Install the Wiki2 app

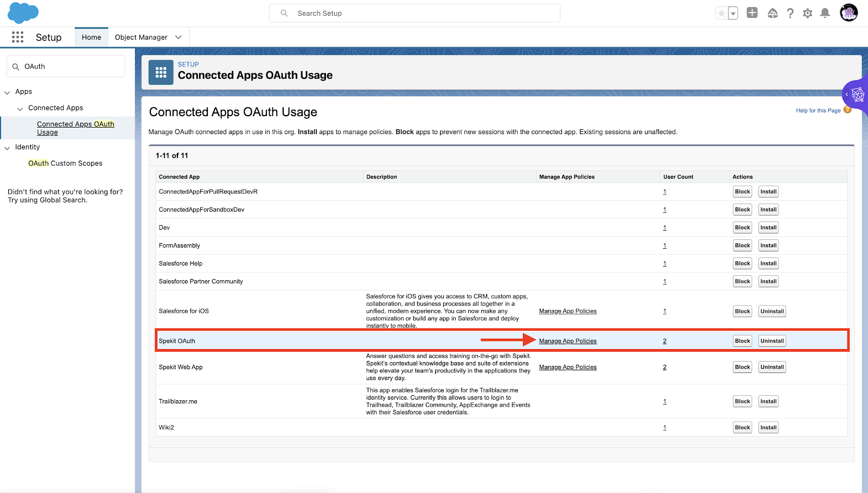tap(768, 427)
